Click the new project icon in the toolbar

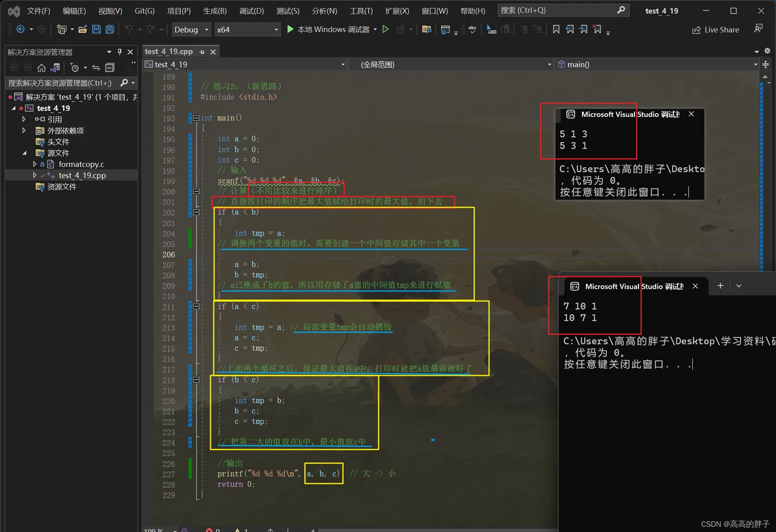pos(61,29)
